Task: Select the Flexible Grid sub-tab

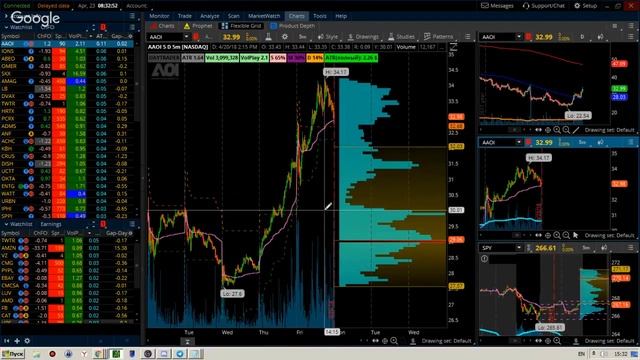Action: [241, 26]
